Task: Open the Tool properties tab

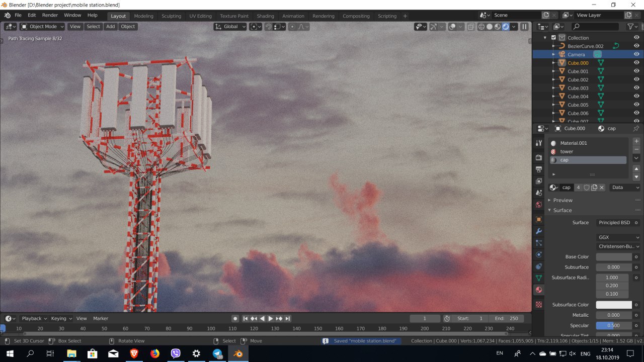Action: click(539, 143)
